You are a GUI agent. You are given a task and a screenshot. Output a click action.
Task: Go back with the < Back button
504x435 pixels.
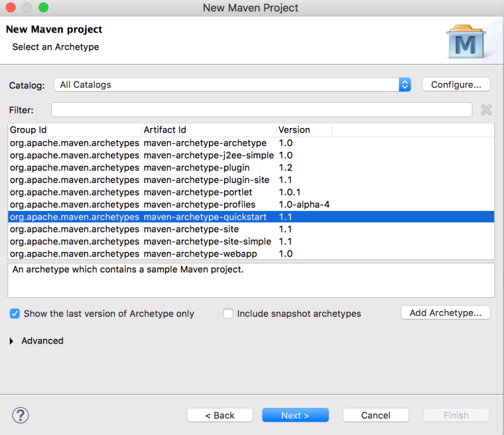pyautogui.click(x=220, y=415)
